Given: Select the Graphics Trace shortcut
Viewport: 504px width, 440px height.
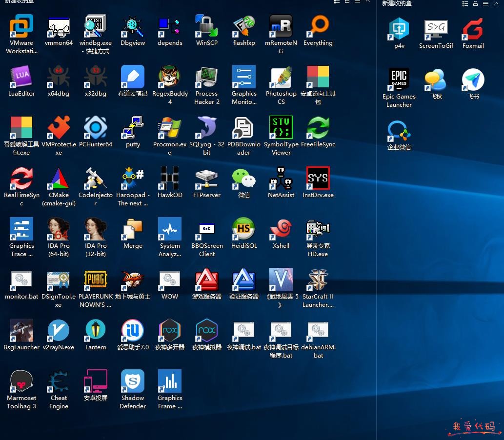Looking at the screenshot, I should tap(21, 229).
